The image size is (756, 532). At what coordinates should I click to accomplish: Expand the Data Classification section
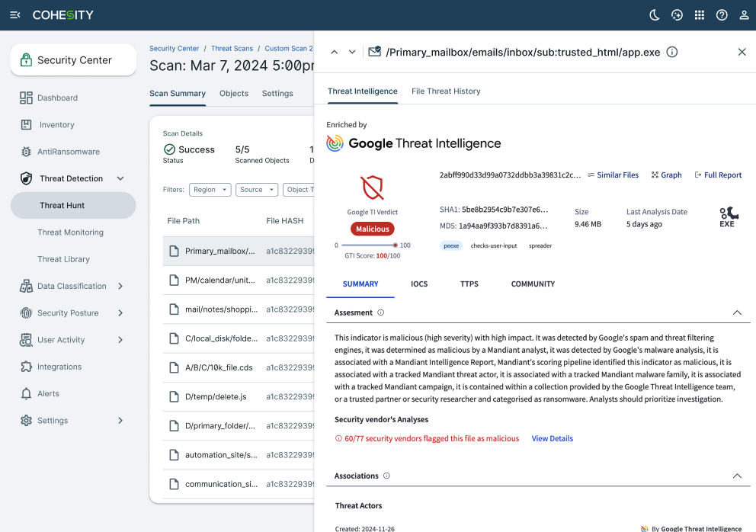(120, 286)
